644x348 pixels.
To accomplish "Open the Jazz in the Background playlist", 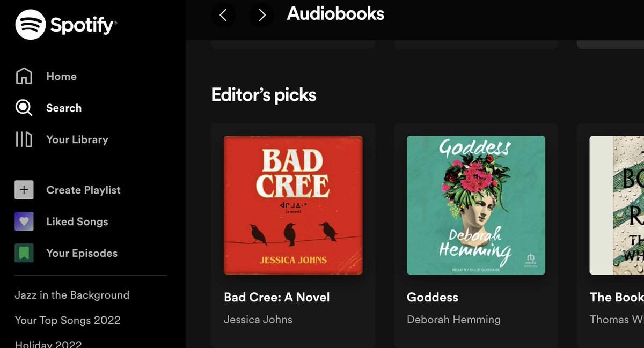I will (x=72, y=295).
